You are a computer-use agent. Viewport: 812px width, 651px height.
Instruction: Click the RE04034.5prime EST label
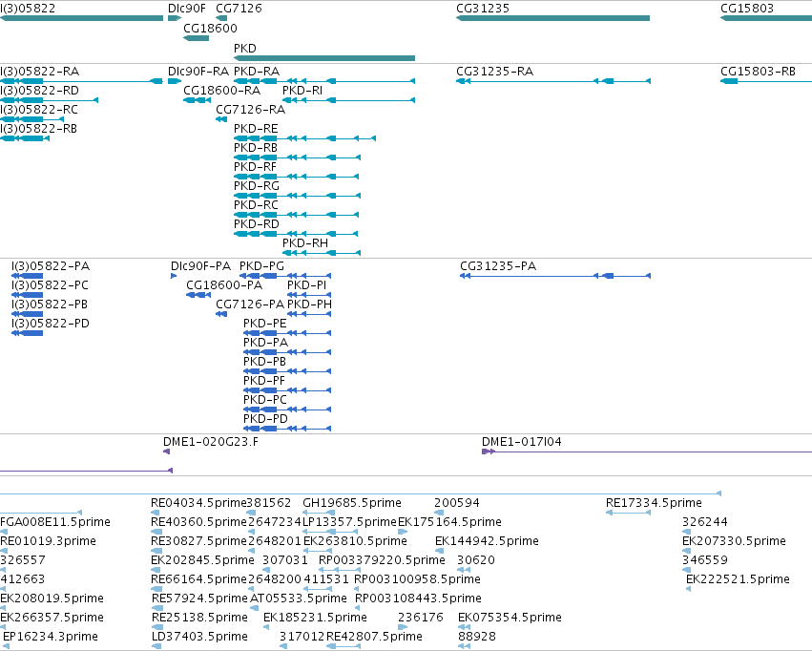pyautogui.click(x=198, y=503)
